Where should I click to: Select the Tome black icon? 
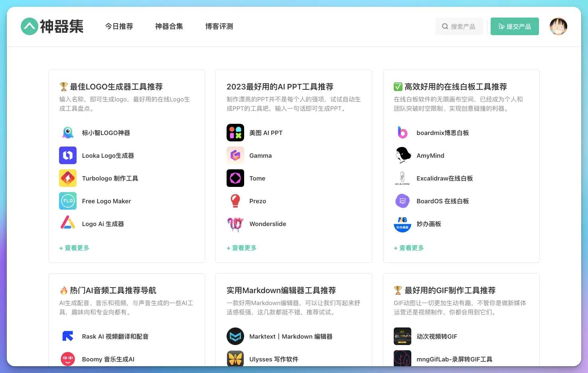[235, 178]
